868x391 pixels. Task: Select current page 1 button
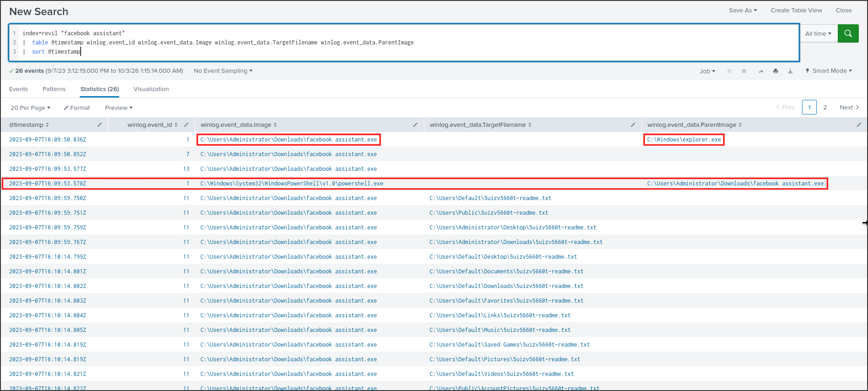(x=809, y=107)
